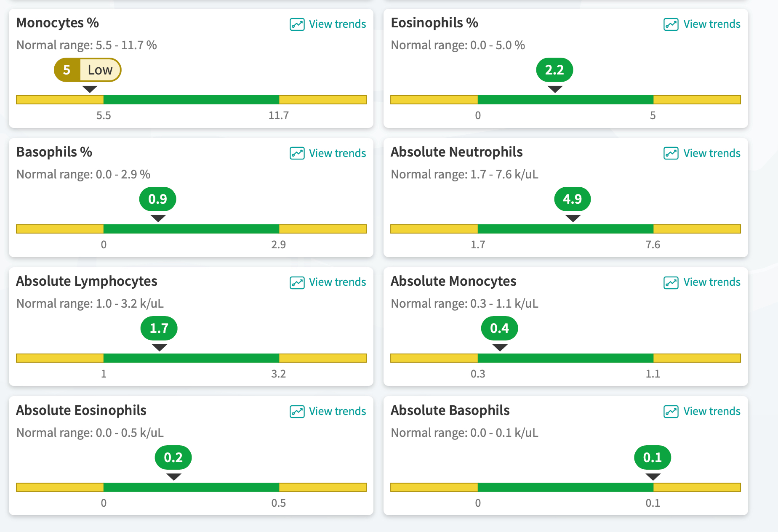This screenshot has width=778, height=532.
Task: Click Absolute Monocytes trend chart icon
Action: [x=671, y=282]
